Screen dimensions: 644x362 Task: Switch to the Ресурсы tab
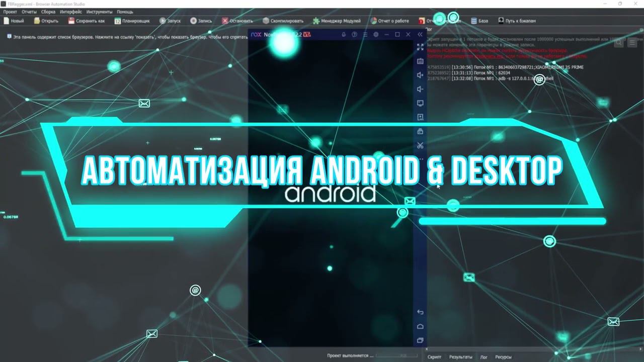click(x=503, y=357)
